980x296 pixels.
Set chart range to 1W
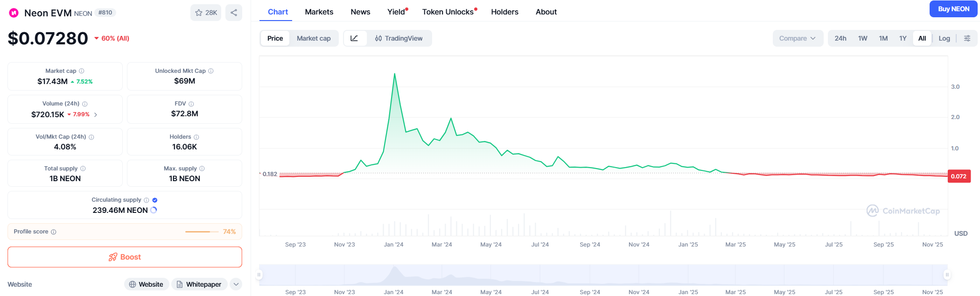[863, 38]
